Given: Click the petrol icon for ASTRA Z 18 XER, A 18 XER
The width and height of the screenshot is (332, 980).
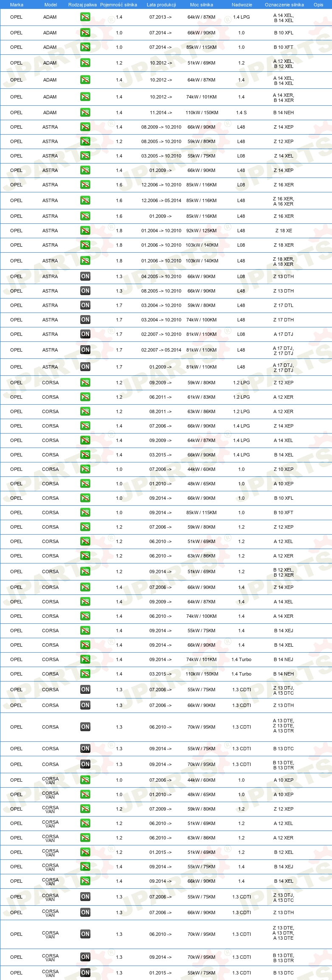Looking at the screenshot, I should (85, 261).
